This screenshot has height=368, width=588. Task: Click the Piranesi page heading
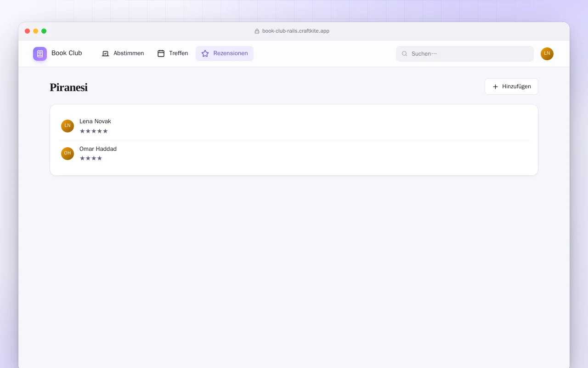point(68,87)
